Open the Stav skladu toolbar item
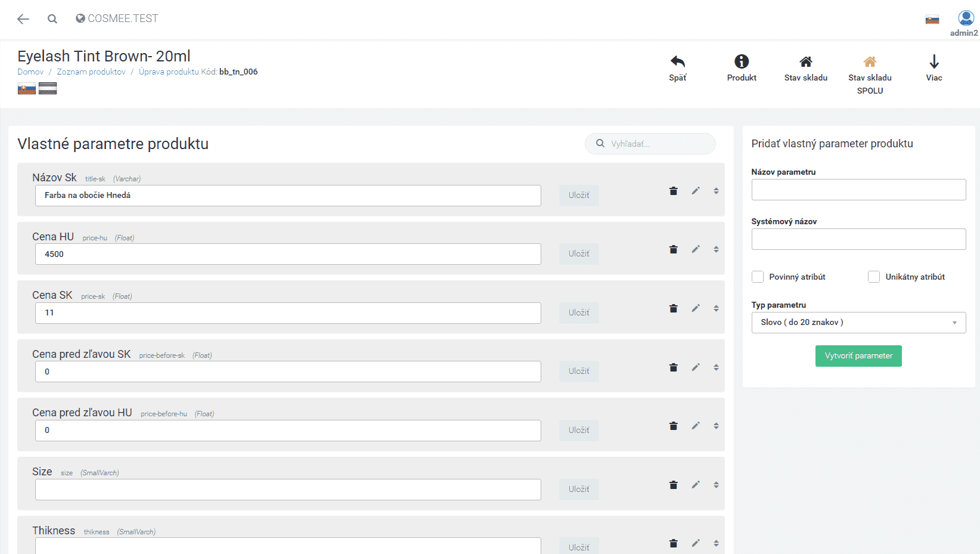 click(x=805, y=62)
